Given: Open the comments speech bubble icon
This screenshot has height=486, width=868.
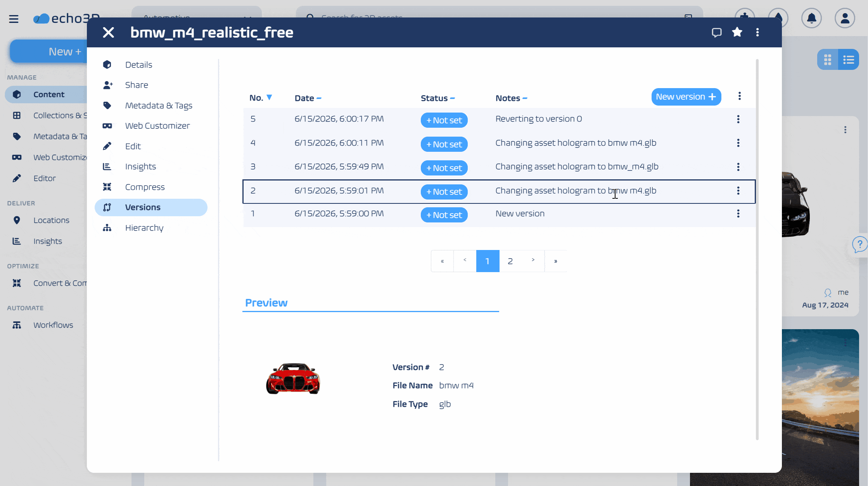Looking at the screenshot, I should click(716, 32).
